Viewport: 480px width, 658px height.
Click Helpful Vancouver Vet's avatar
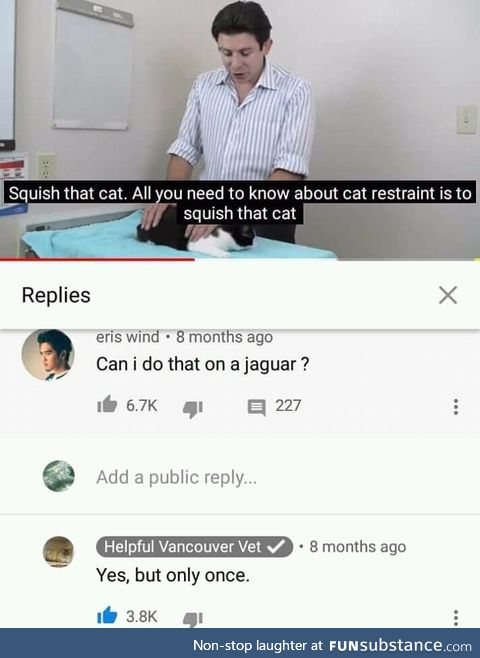pyautogui.click(x=59, y=552)
